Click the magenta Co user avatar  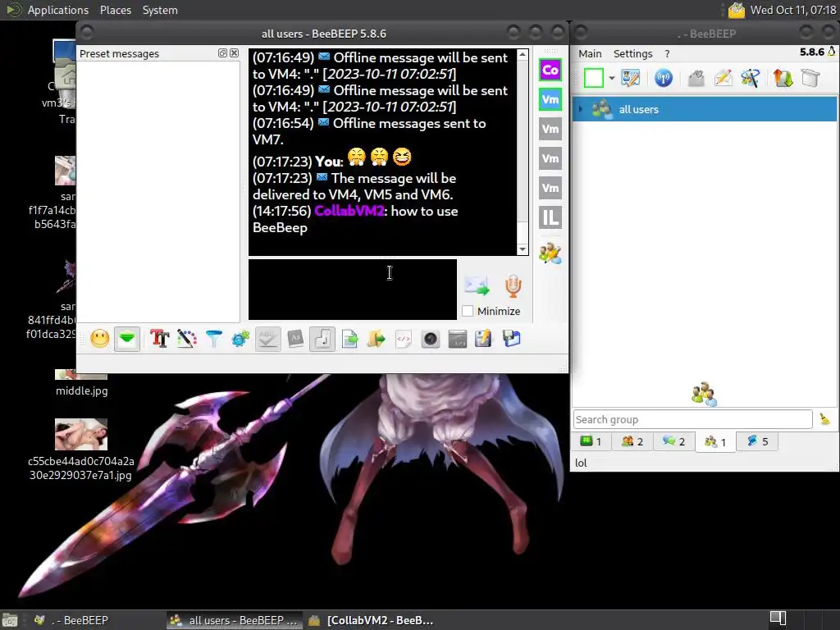point(550,71)
